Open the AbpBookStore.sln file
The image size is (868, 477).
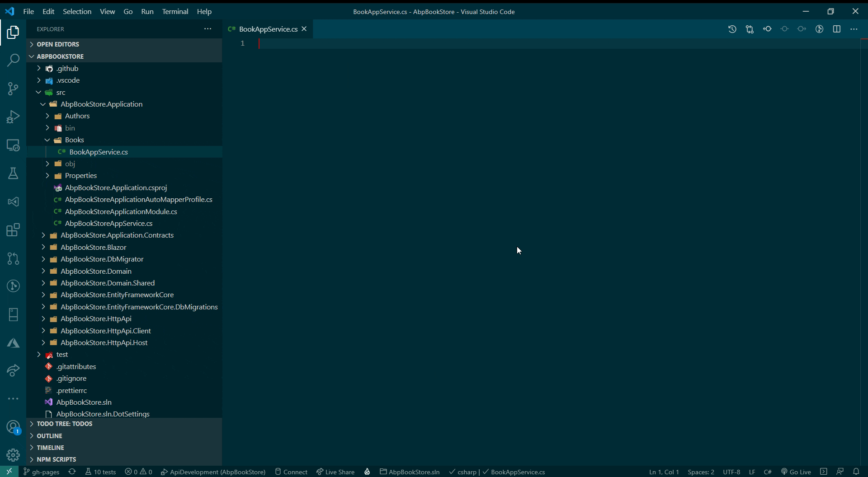click(x=124, y=402)
